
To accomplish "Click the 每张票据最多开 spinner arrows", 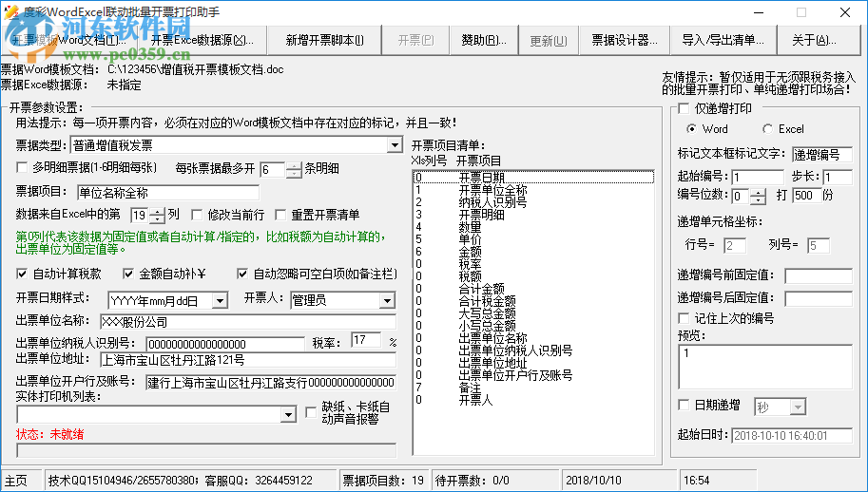I will (x=294, y=169).
